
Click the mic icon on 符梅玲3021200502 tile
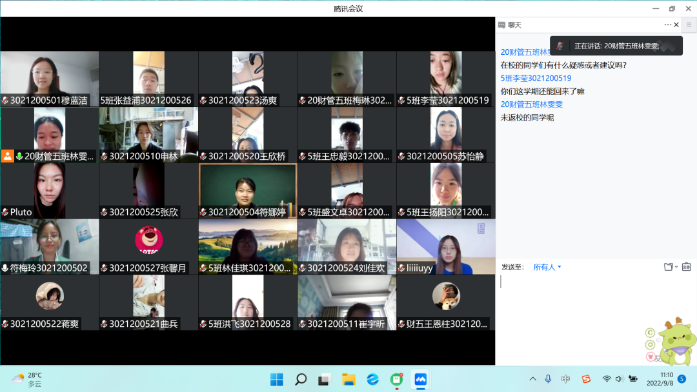coord(5,268)
